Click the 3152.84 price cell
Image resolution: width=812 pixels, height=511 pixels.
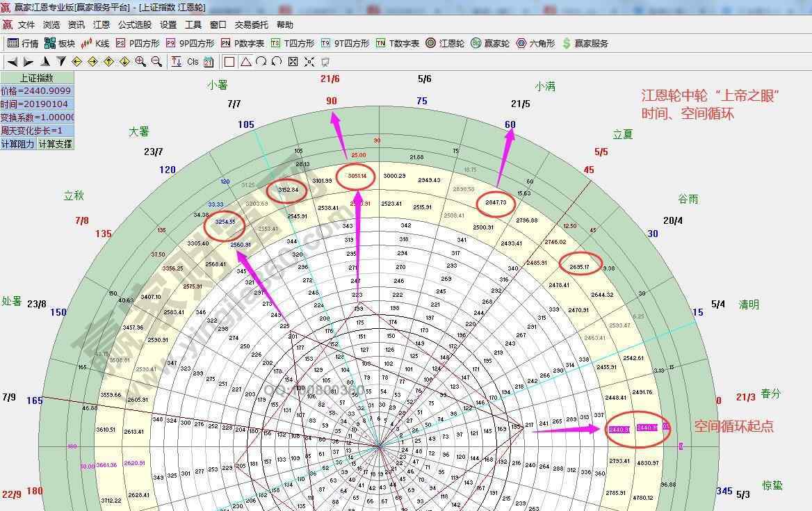pos(288,190)
